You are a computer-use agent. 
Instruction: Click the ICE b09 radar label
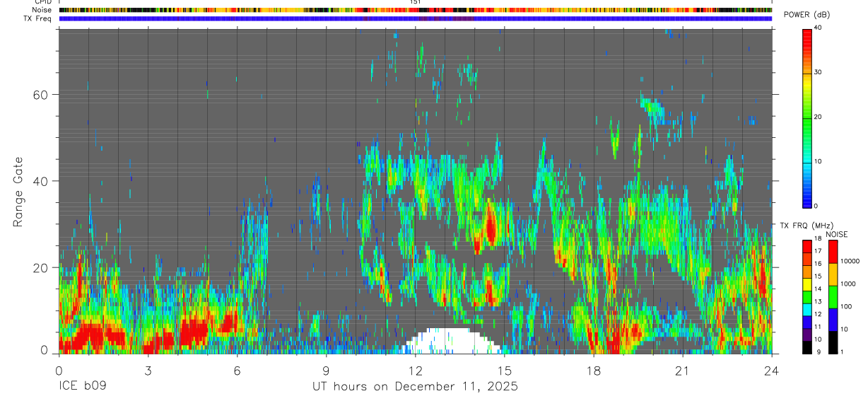(81, 387)
